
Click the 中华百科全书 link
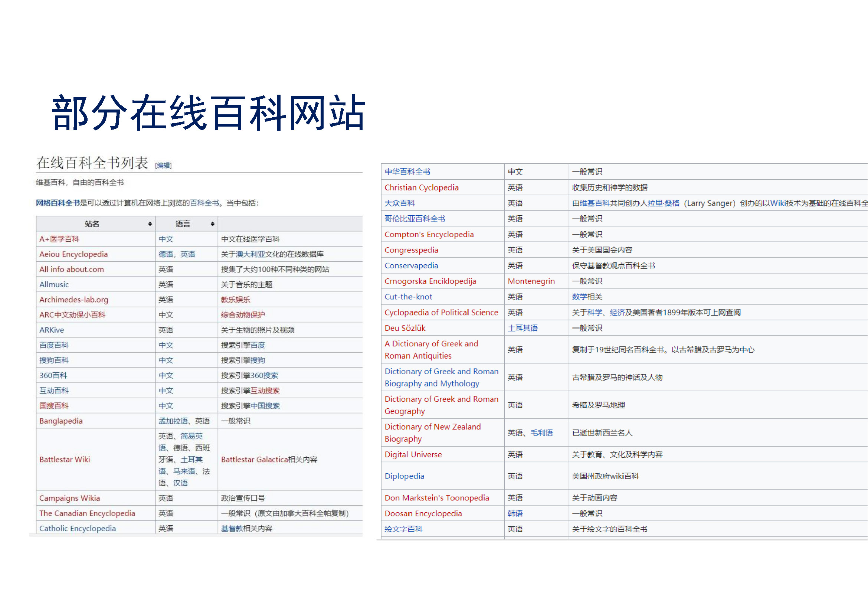coord(407,172)
